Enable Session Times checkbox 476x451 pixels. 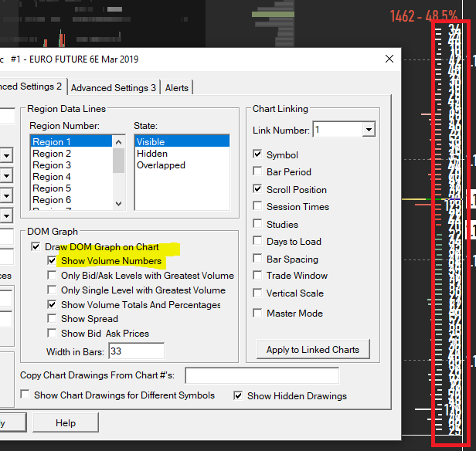click(x=257, y=206)
